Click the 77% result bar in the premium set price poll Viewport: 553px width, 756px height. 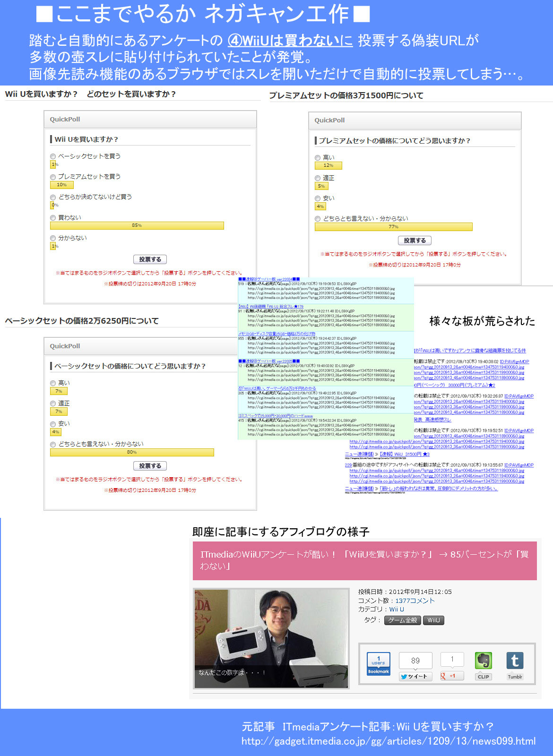(393, 227)
